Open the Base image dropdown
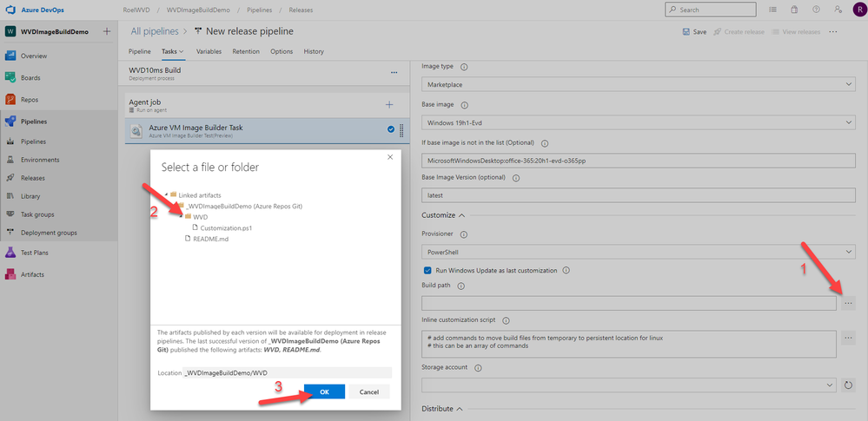The width and height of the screenshot is (868, 421). coord(639,122)
